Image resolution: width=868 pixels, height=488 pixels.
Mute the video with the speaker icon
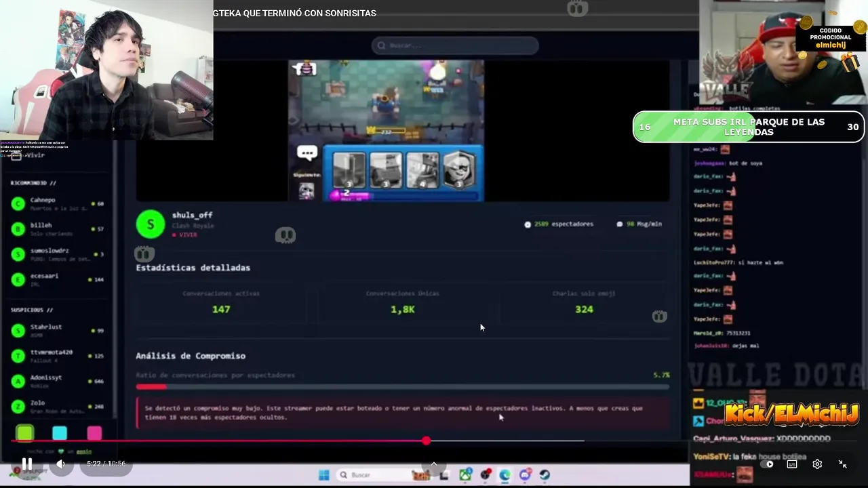pos(60,464)
